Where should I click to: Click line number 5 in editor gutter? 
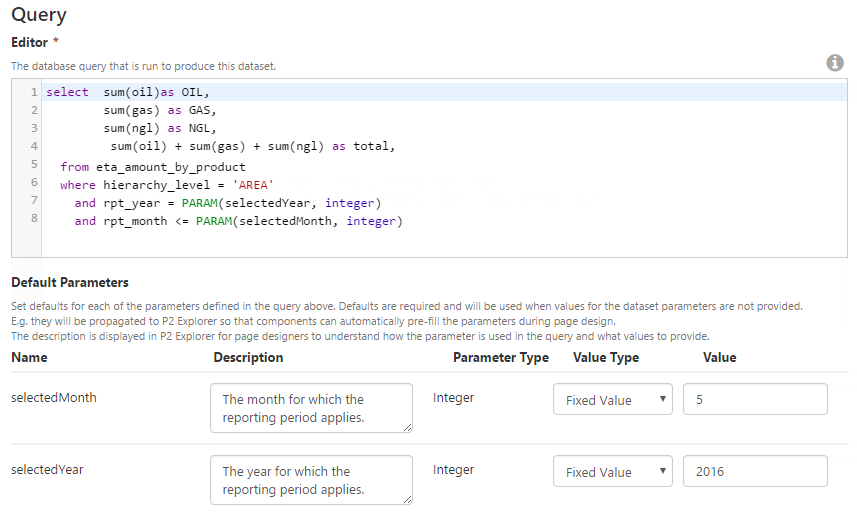pyautogui.click(x=34, y=164)
